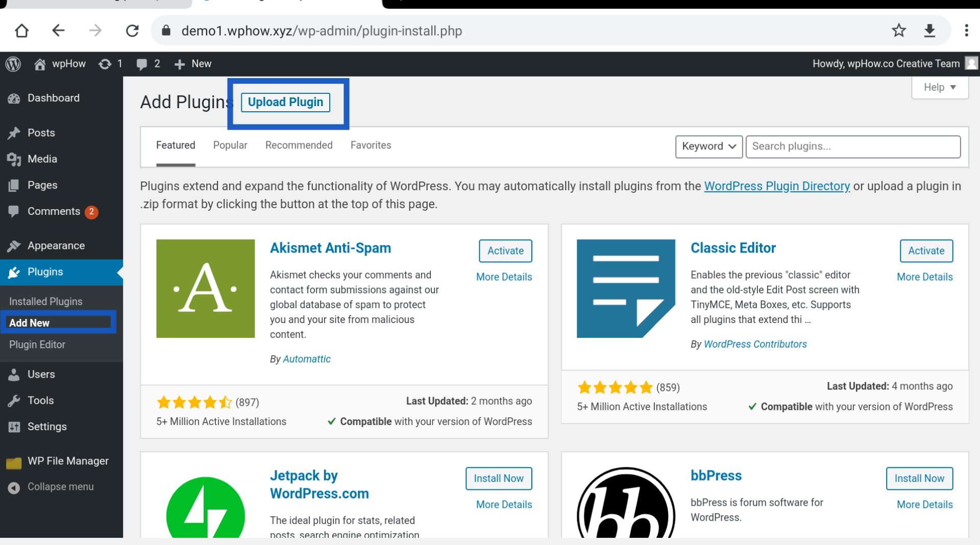Open the New content menu in admin bar
The width and height of the screenshot is (980, 545).
[193, 64]
